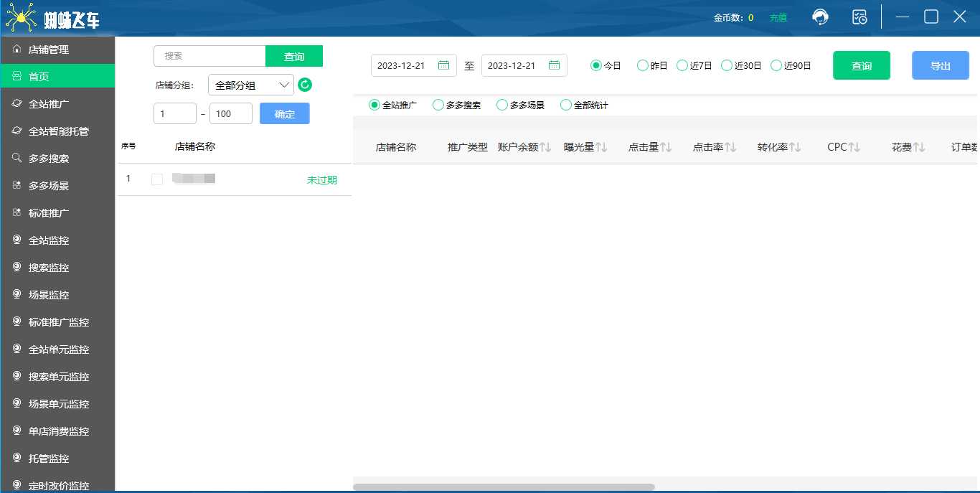Click large green 查询 button
Viewport: 980px width, 493px height.
[862, 65]
